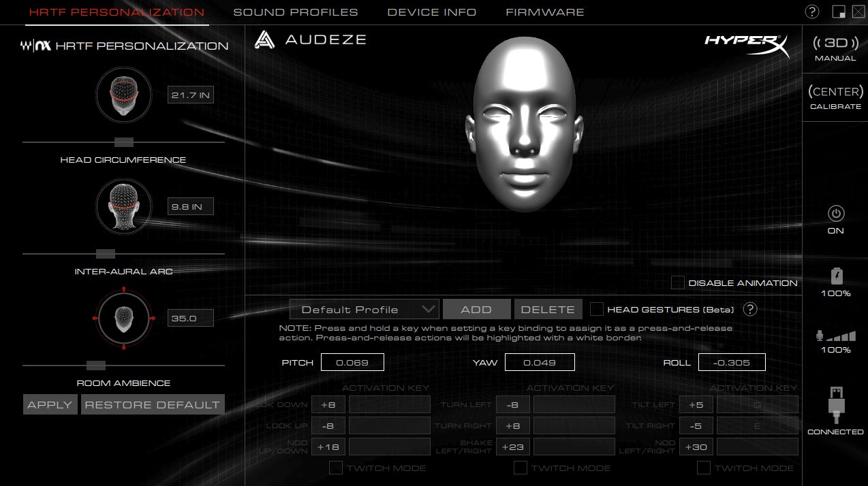
Task: Open the Device Info tab
Action: (432, 12)
